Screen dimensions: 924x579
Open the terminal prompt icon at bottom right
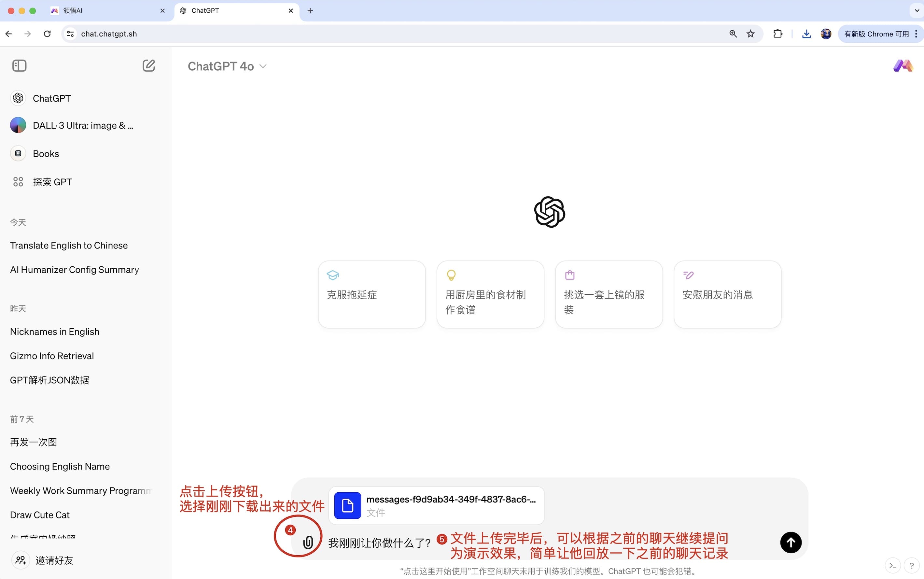coord(893,565)
